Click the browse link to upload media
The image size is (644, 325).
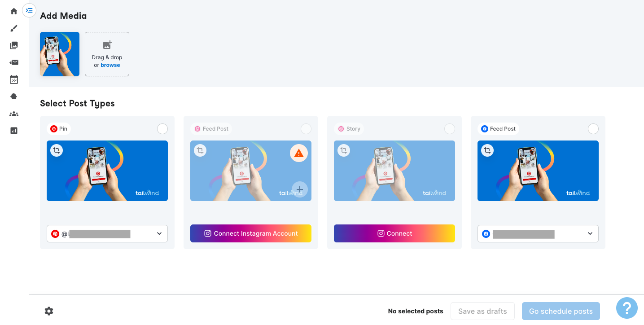tap(110, 65)
